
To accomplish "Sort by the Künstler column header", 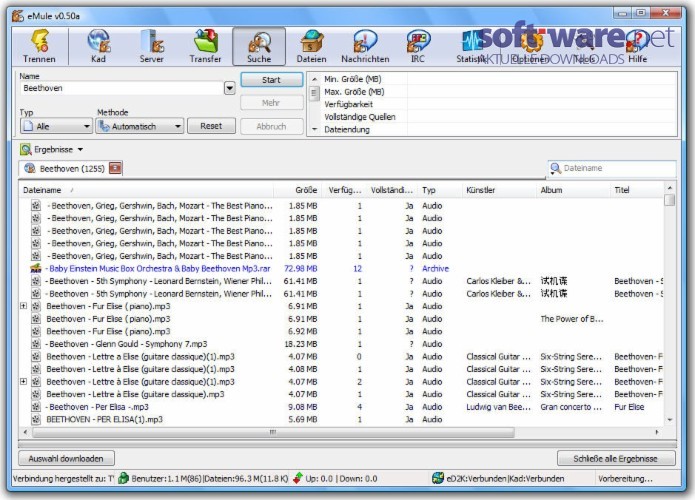I will pyautogui.click(x=500, y=190).
